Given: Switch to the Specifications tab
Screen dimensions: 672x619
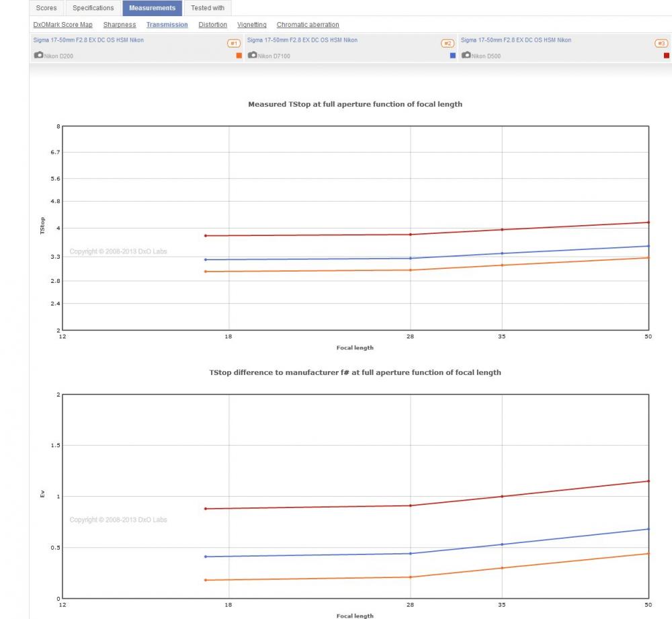Looking at the screenshot, I should tap(93, 7).
